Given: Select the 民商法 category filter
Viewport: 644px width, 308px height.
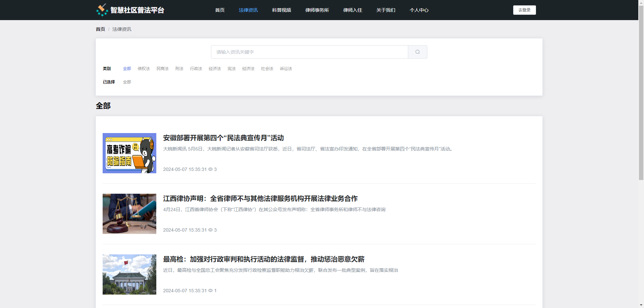Looking at the screenshot, I should (x=162, y=69).
